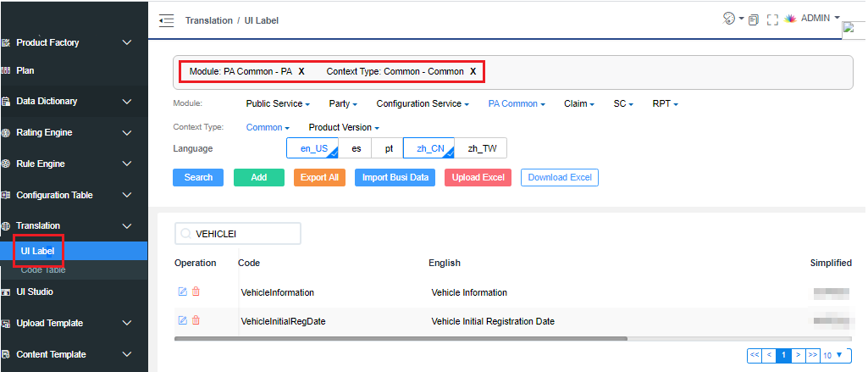This screenshot has height=372, width=868.
Task: Click the Export All button
Action: [x=319, y=178]
